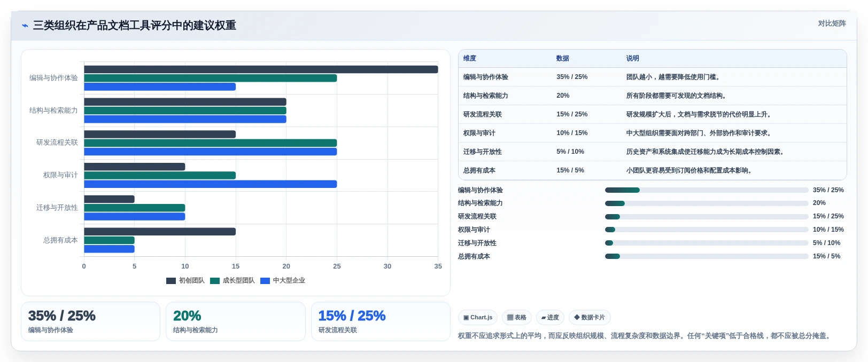Click the 初创团队 bar for 总拥有成本
The height and width of the screenshot is (362, 868).
[160, 232]
